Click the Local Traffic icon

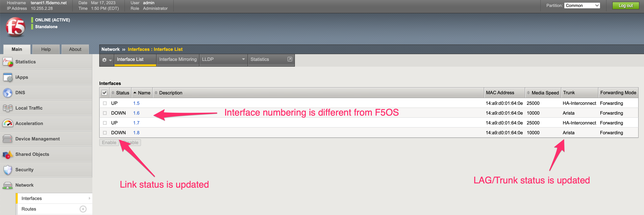pos(8,108)
